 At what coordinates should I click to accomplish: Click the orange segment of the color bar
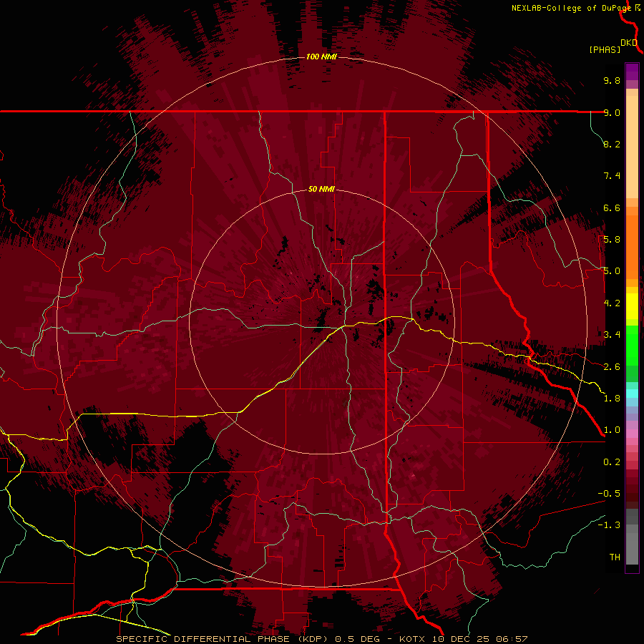point(632,246)
